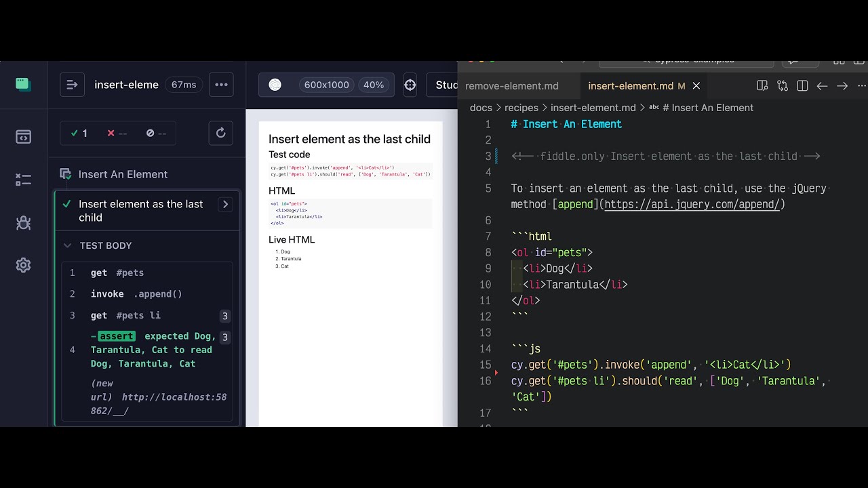
Task: Click the new url localhost log entry
Action: (x=147, y=397)
